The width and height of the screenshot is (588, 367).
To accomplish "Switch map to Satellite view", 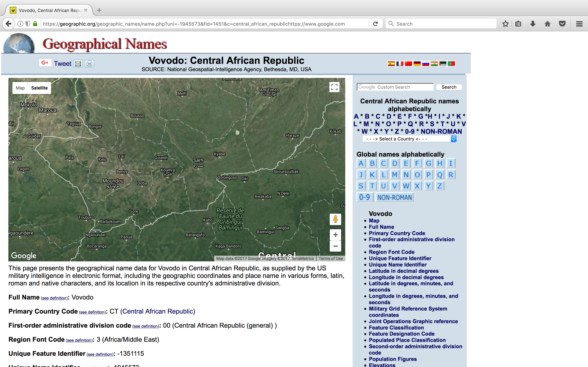I will pos(39,88).
